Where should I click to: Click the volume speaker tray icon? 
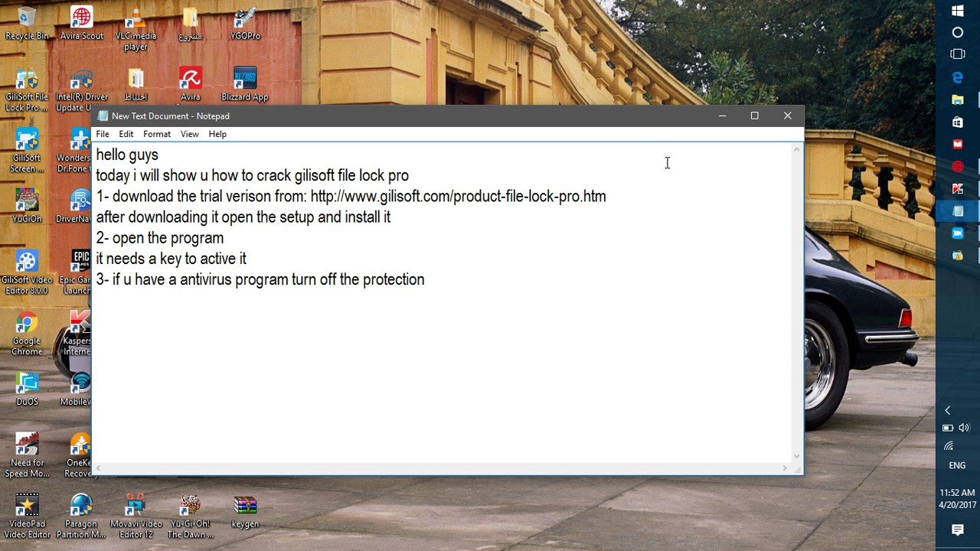pyautogui.click(x=965, y=428)
